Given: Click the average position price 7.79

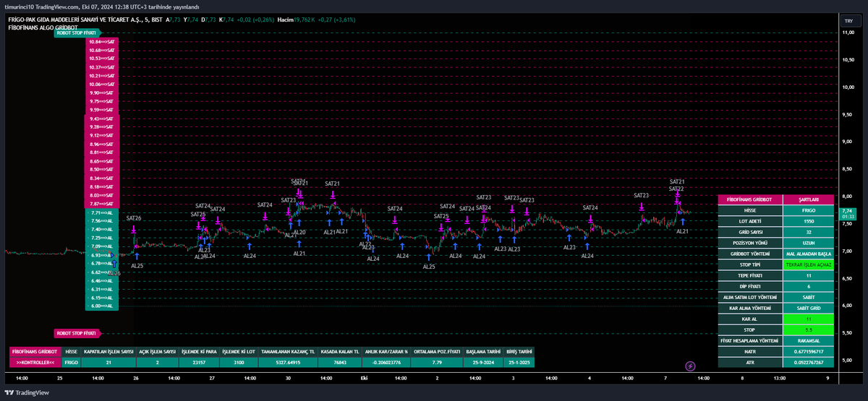Looking at the screenshot, I should pos(436,362).
